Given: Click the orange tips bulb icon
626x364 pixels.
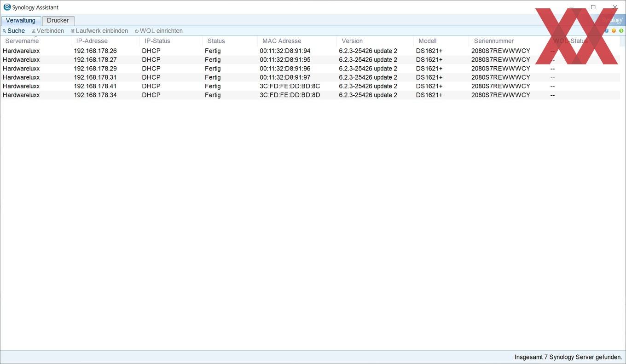Looking at the screenshot, I should coord(614,31).
